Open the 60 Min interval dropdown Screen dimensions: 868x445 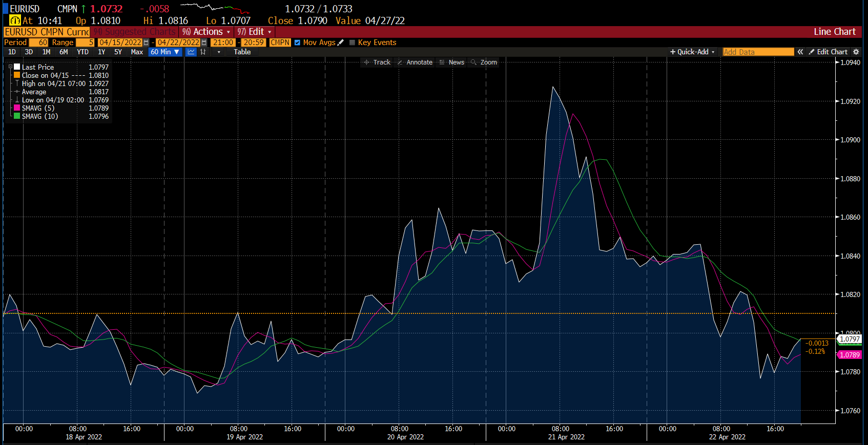click(165, 52)
